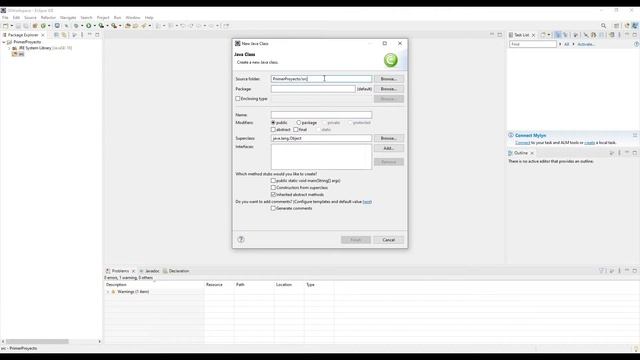Click the src folder icon in Package Explorer

pos(15,54)
